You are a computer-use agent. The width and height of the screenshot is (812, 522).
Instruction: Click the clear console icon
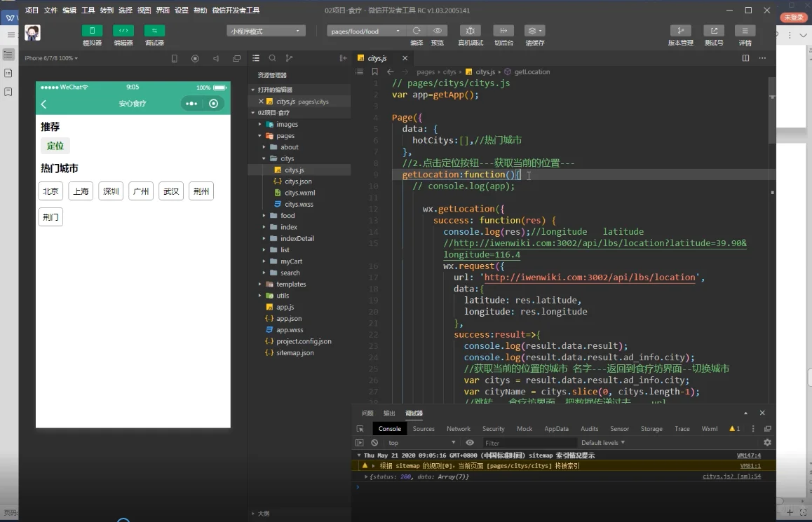point(374,443)
